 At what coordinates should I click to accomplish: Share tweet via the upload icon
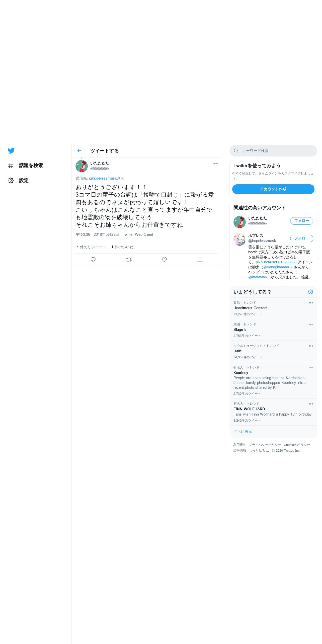point(200,260)
